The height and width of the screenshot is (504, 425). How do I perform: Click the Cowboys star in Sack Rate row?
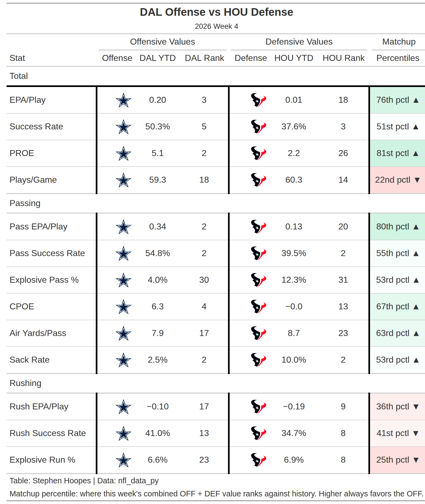[124, 360]
